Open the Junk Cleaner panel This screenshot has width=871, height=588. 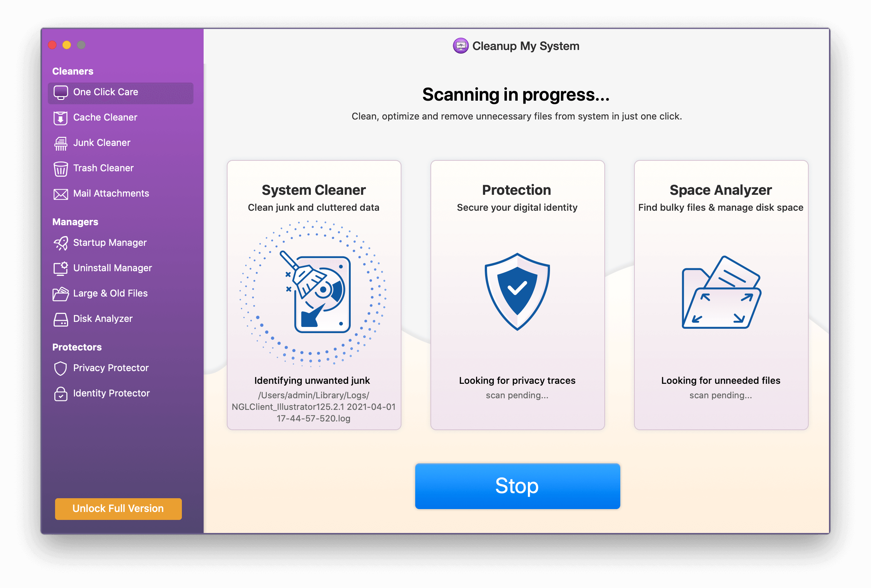click(102, 142)
